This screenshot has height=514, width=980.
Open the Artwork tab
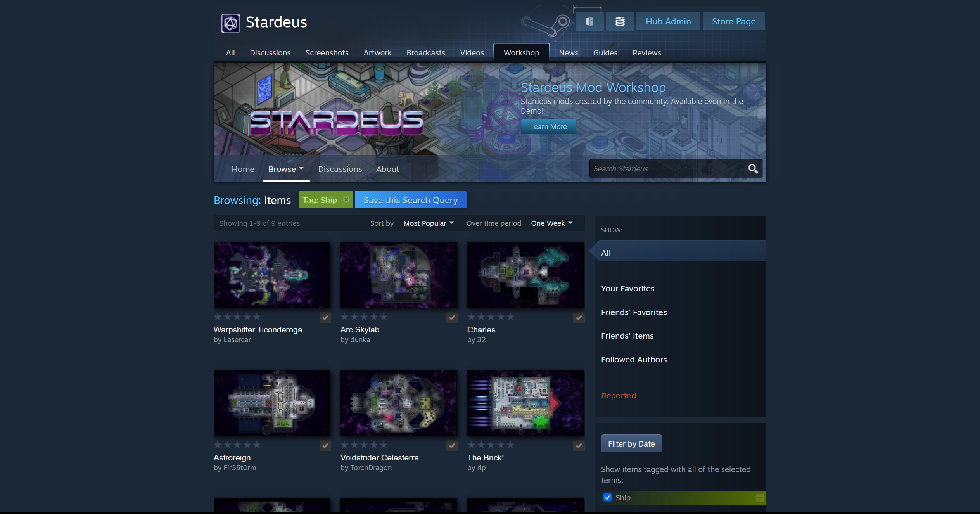[x=377, y=53]
